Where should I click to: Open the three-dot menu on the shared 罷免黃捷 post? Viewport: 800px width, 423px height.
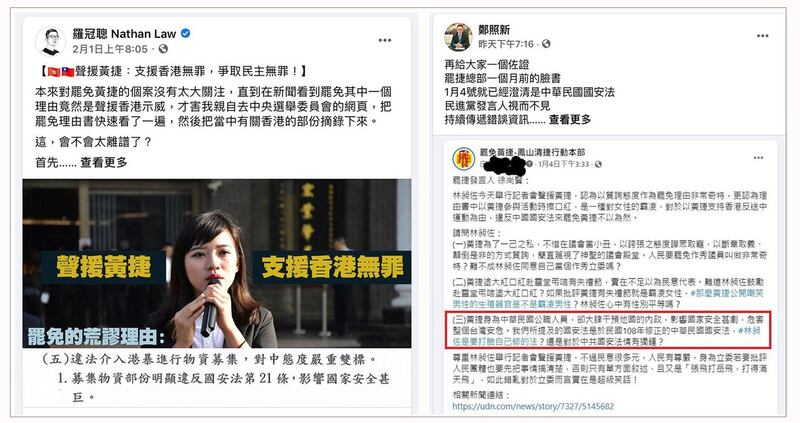tap(758, 157)
